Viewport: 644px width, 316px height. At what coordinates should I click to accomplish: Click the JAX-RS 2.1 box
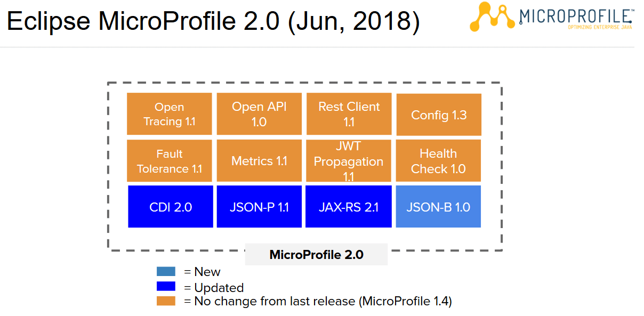pyautogui.click(x=349, y=207)
